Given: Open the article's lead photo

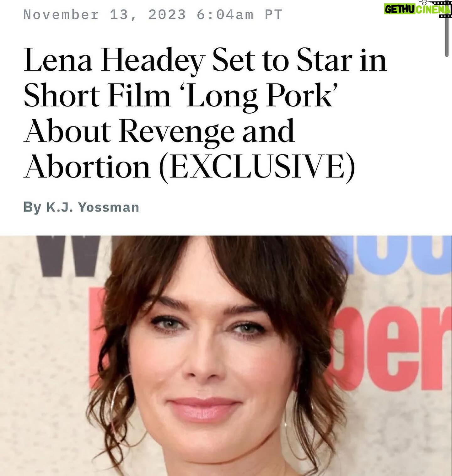Looking at the screenshot, I should 226,356.
